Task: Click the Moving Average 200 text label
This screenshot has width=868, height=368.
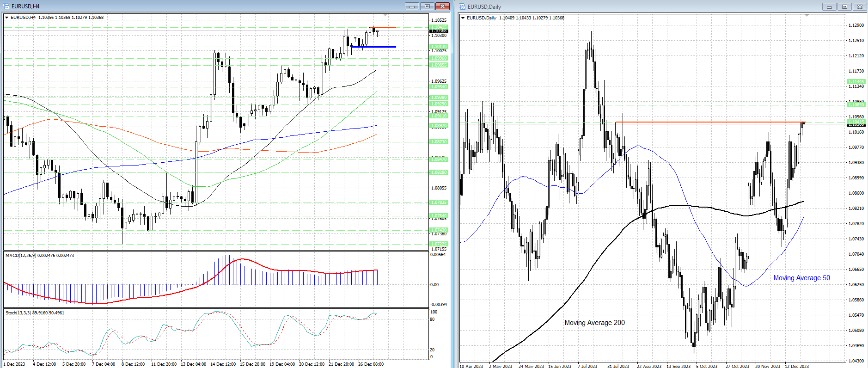Action: [594, 323]
